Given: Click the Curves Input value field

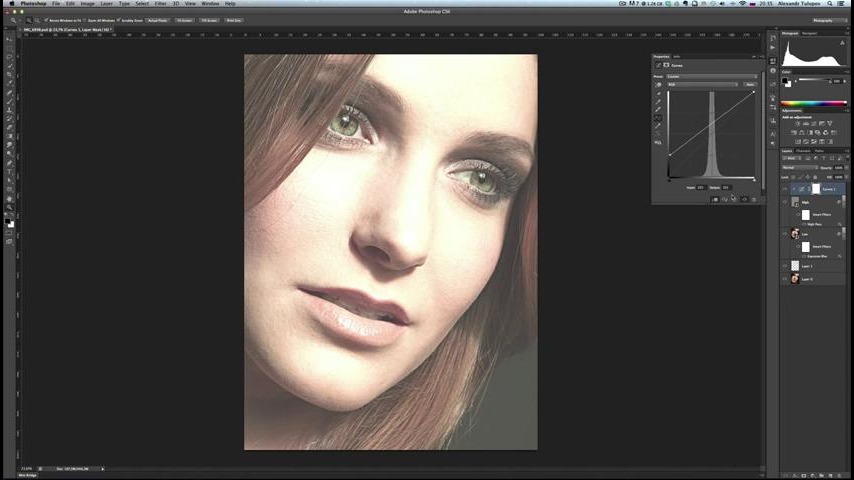Looking at the screenshot, I should pyautogui.click(x=702, y=187).
